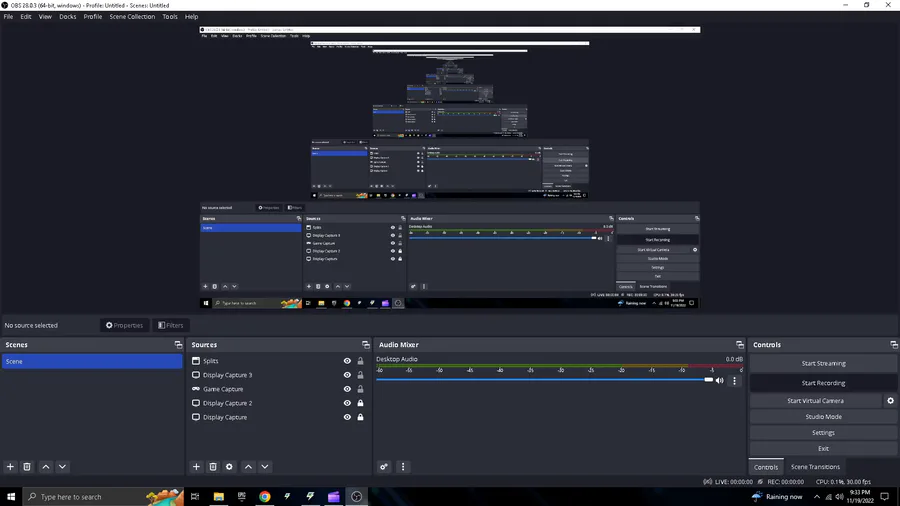Lock the Splits source
The width and height of the screenshot is (900, 506).
360,361
